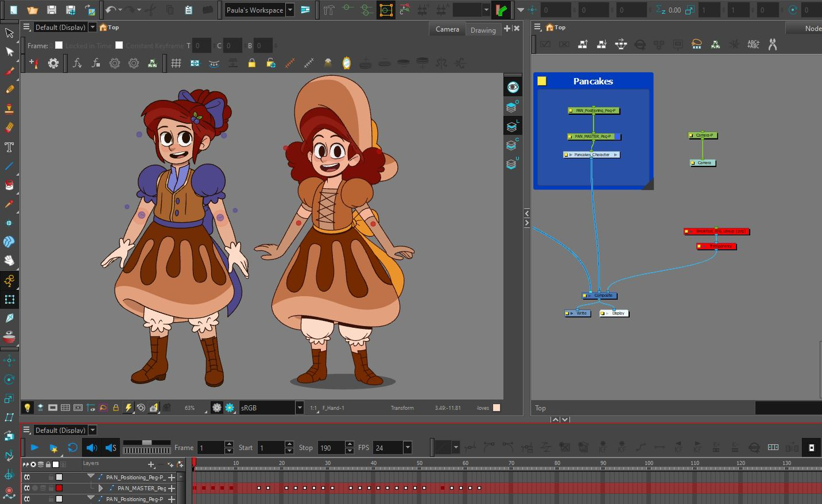Screen dimensions: 822x504
Task: Select the Text tool in the left toolbar
Action: click(9, 148)
